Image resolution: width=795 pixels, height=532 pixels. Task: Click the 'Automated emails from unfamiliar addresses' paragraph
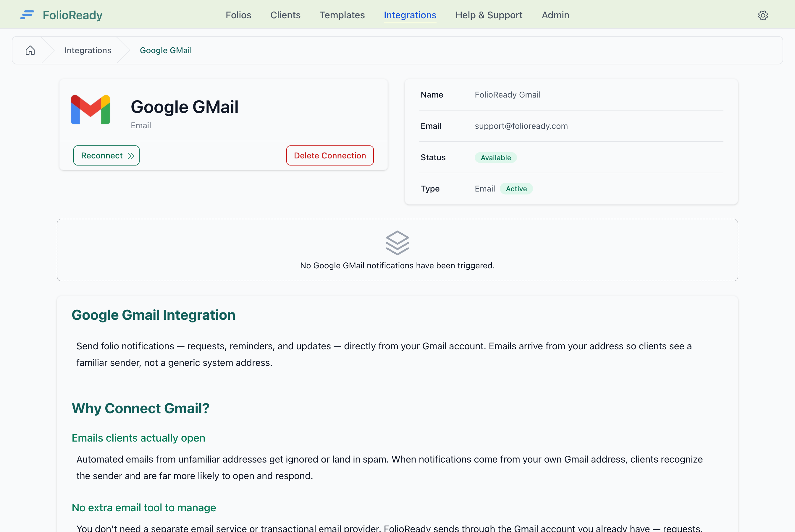click(x=389, y=468)
